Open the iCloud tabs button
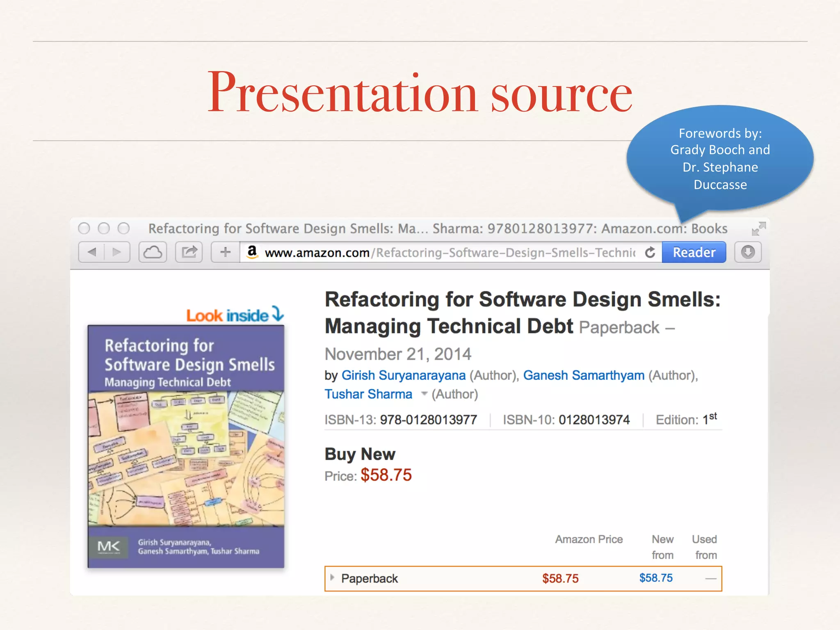This screenshot has height=630, width=840. 153,252
